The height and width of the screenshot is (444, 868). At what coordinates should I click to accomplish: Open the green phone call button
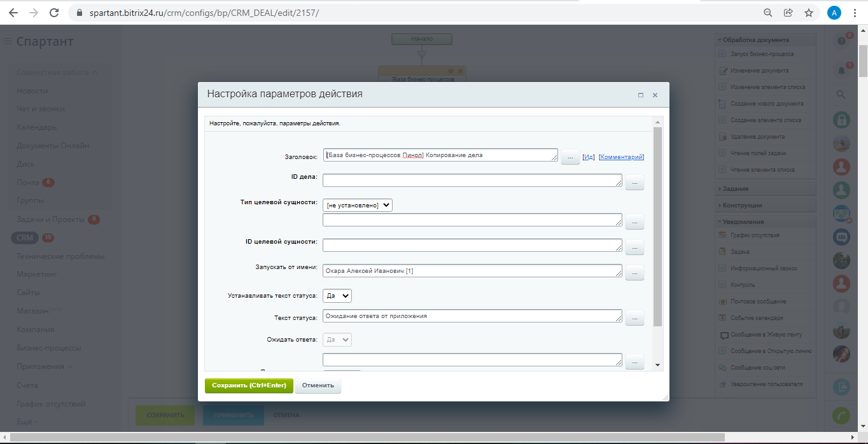point(841,415)
